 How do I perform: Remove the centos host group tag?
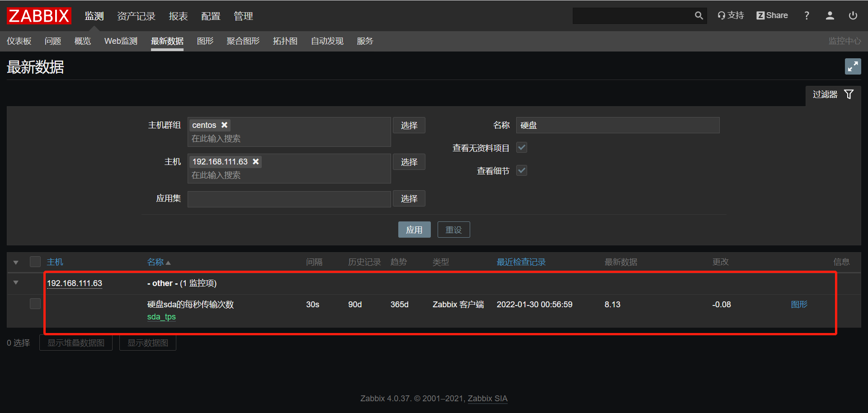click(224, 125)
